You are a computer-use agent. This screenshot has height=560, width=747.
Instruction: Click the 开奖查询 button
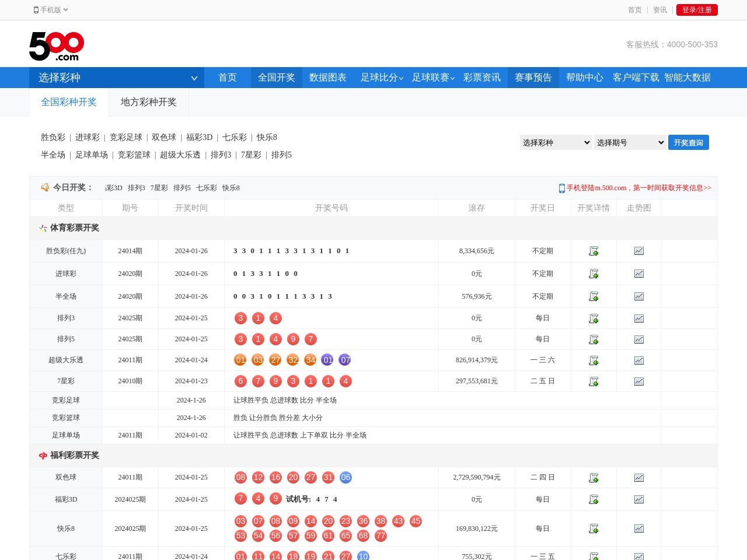click(x=688, y=142)
